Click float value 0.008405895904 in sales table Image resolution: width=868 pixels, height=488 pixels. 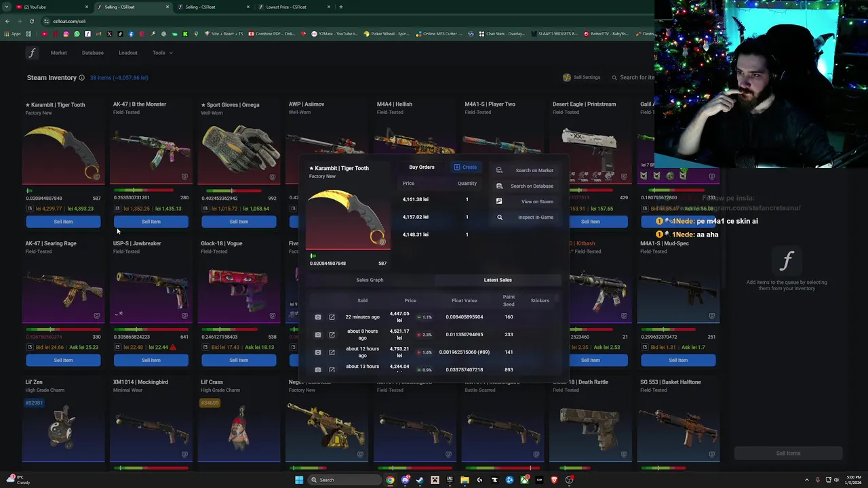pos(465,317)
